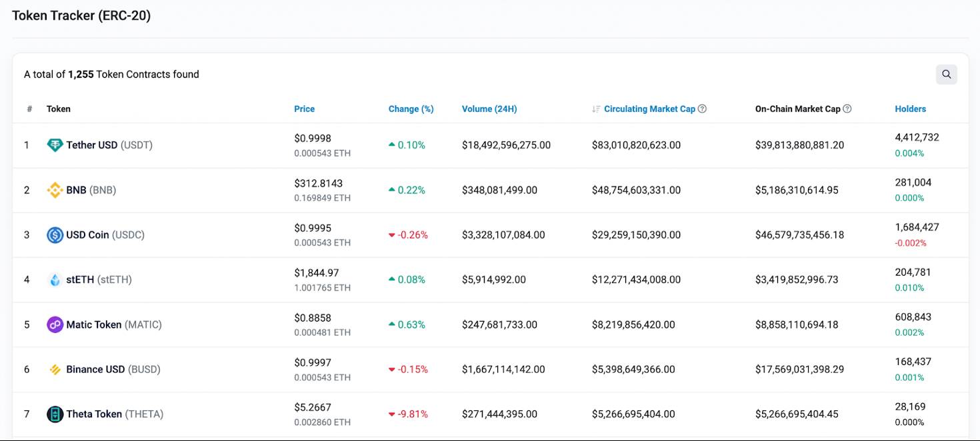Select the Theta price $5.2667
The width and height of the screenshot is (980, 441).
pos(313,407)
